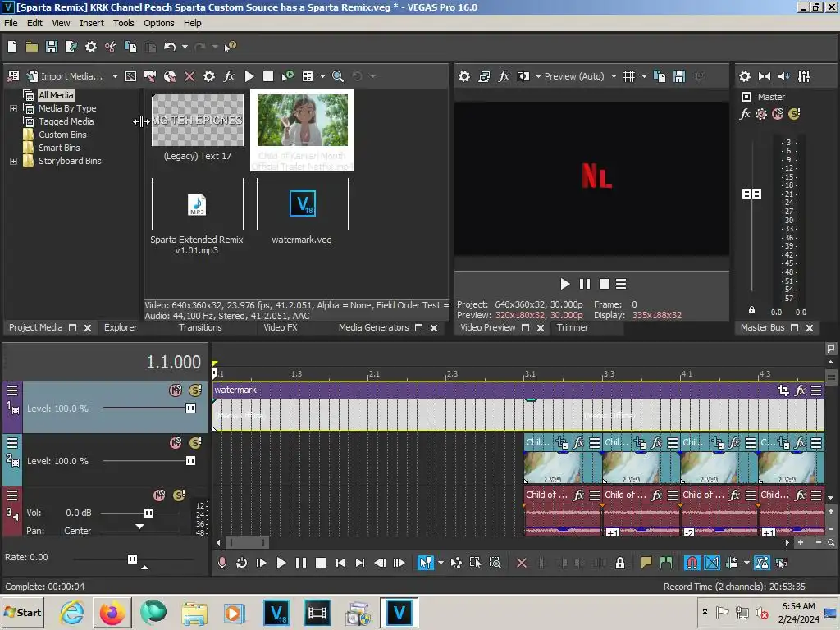This screenshot has width=840, height=630.
Task: Adjust the Rate scrub slider
Action: [x=133, y=559]
